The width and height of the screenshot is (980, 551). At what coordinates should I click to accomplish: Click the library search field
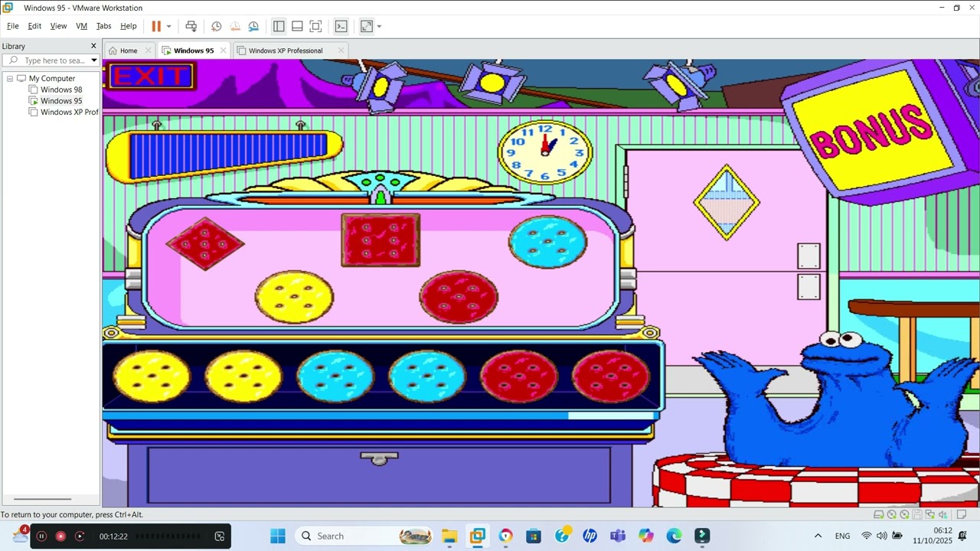51,60
